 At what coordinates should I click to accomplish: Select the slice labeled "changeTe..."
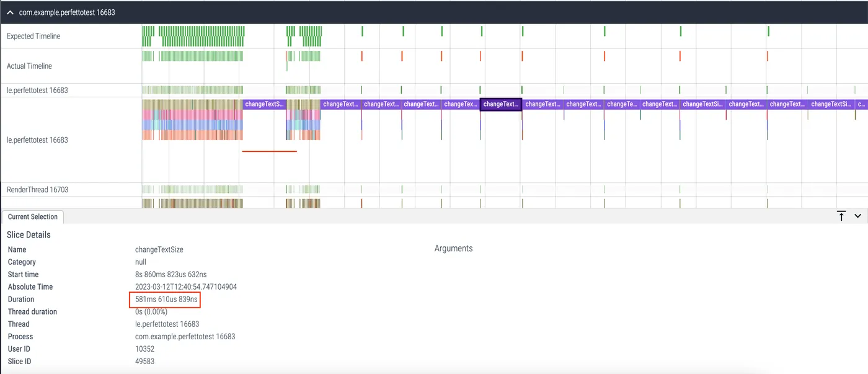pyautogui.click(x=622, y=104)
